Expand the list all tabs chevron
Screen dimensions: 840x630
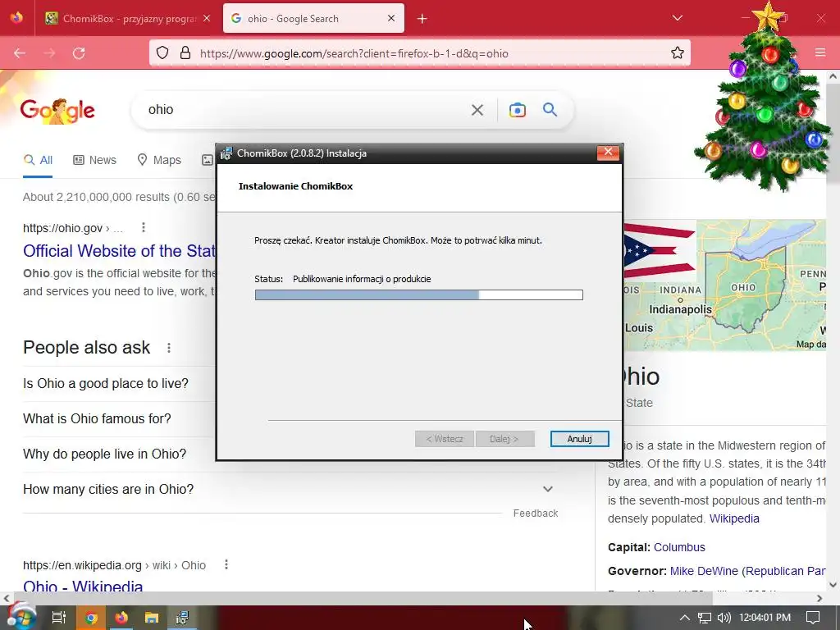(677, 18)
